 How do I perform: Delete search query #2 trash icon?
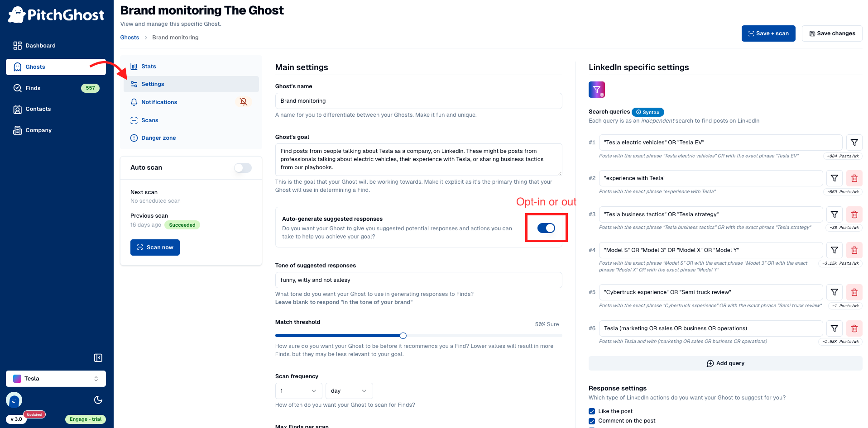pos(854,178)
